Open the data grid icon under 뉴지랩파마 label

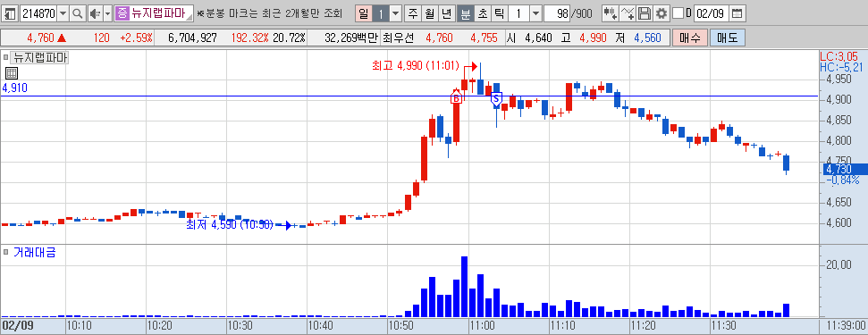coord(12,73)
